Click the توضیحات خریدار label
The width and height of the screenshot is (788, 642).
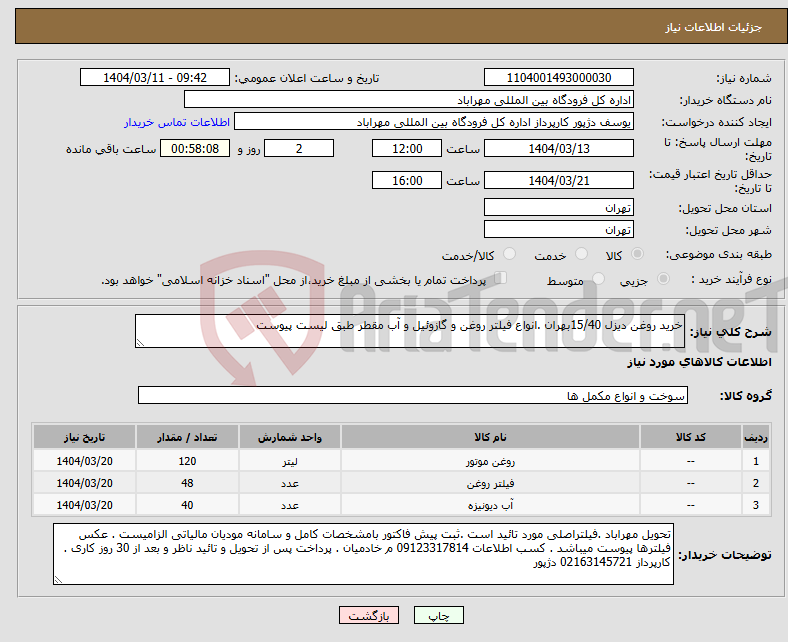pyautogui.click(x=725, y=555)
